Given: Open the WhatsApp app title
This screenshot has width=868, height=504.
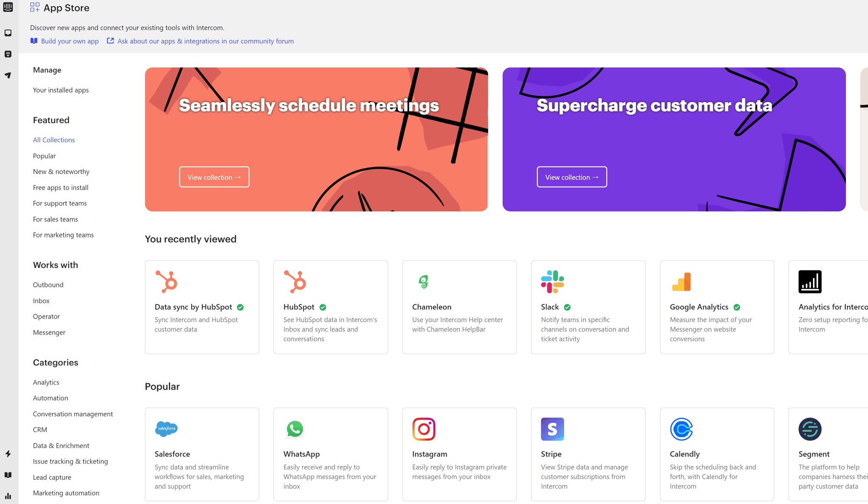Looking at the screenshot, I should point(302,454).
